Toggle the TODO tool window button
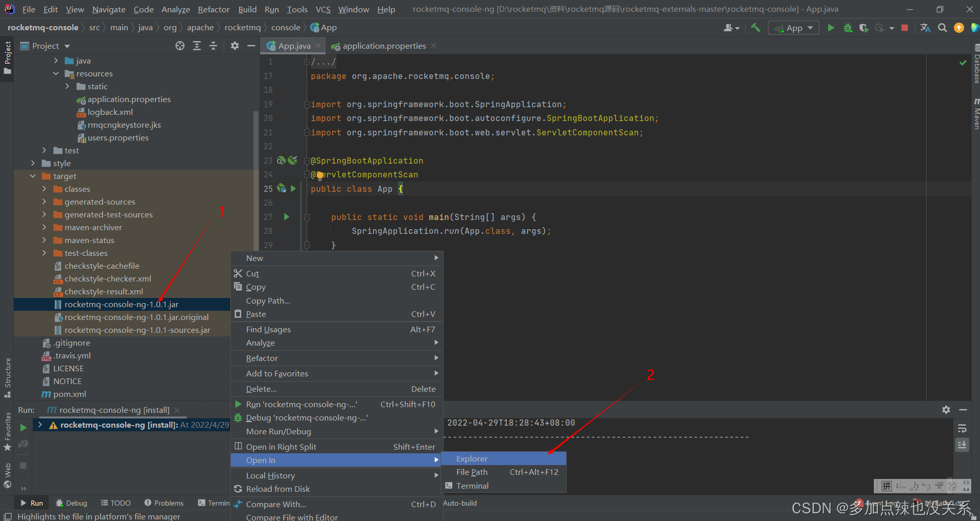Screen dimensions: 980x521 pyautogui.click(x=116, y=503)
